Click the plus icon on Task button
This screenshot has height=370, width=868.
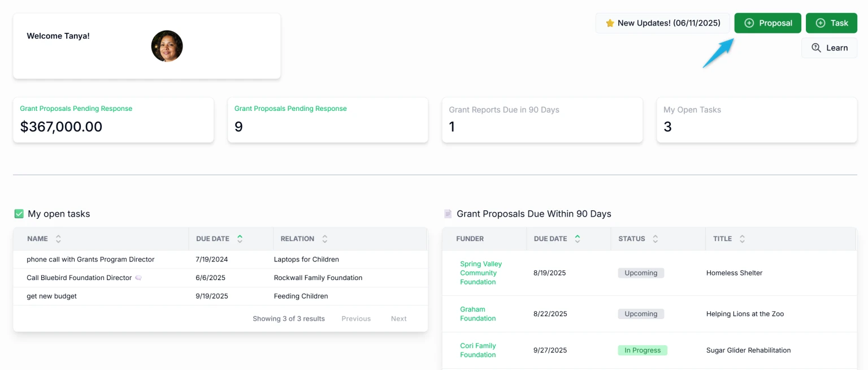coord(820,23)
